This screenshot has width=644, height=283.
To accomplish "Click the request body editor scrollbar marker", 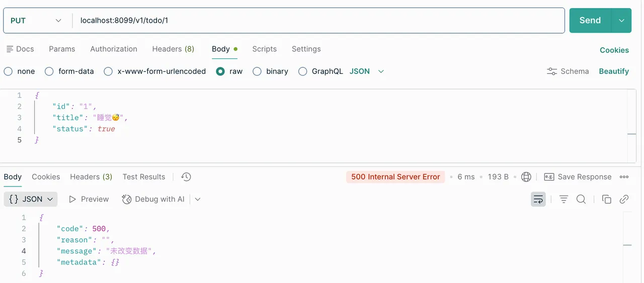I will [x=632, y=134].
